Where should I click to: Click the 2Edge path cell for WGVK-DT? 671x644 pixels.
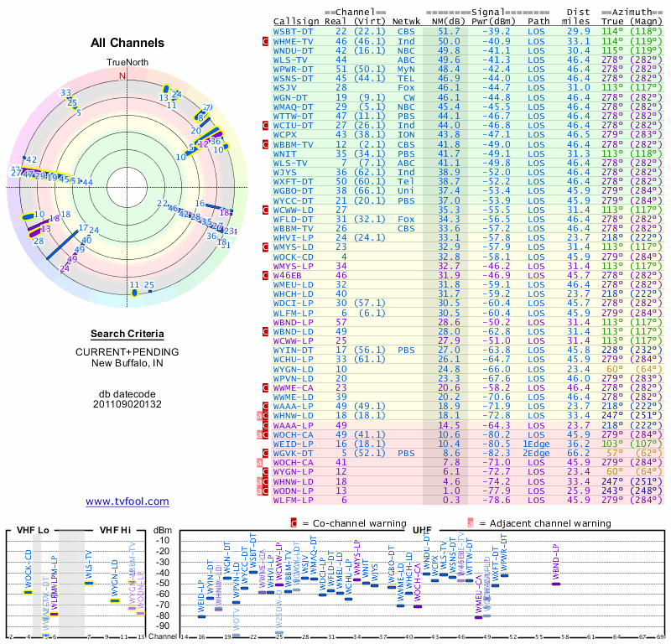(x=536, y=453)
